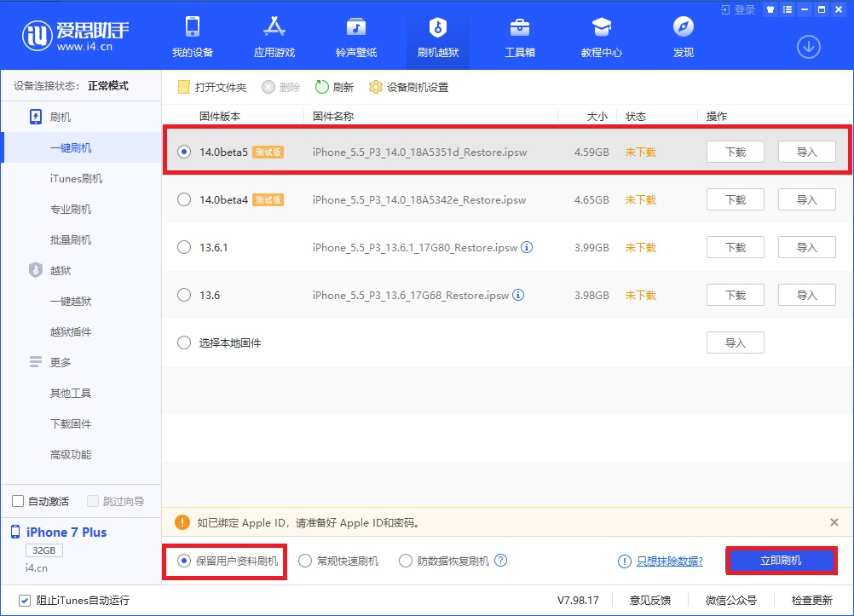Viewport: 854px width, 616px height.
Task: Click the 删除 delete toolbar button
Action: click(280, 87)
